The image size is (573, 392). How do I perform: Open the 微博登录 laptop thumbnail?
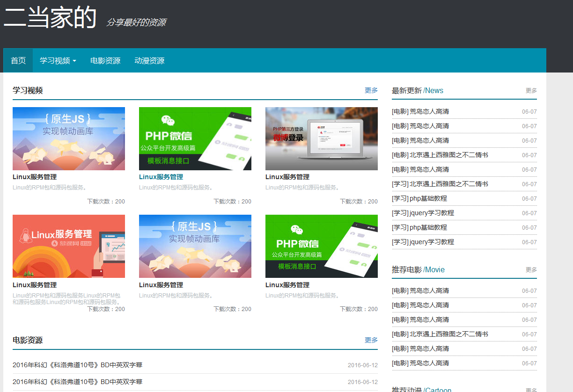[322, 138]
